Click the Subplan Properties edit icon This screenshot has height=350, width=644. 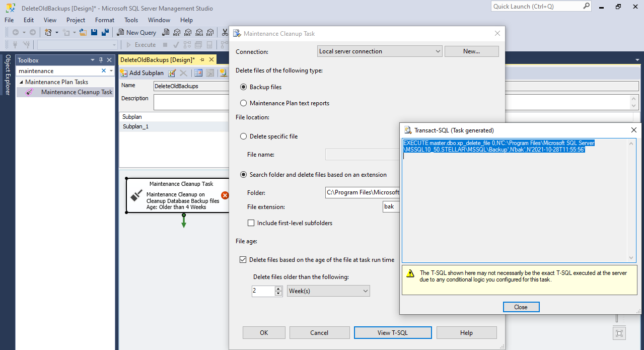[172, 73]
